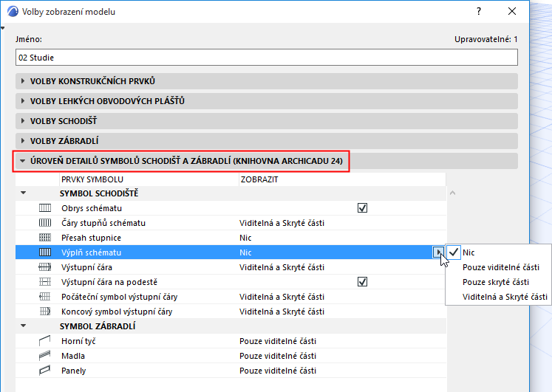Viewport: 552px width, 392px height.
Task: Click the Výstupní čára row icon
Action: 45,267
